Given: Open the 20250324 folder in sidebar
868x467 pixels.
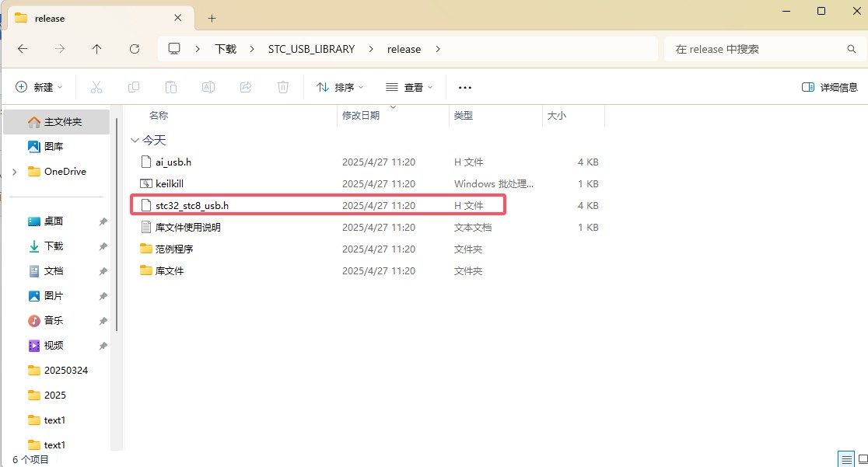Looking at the screenshot, I should [x=66, y=370].
